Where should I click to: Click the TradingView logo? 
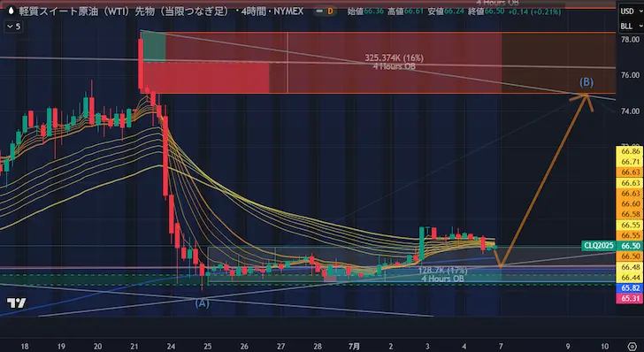[17, 303]
